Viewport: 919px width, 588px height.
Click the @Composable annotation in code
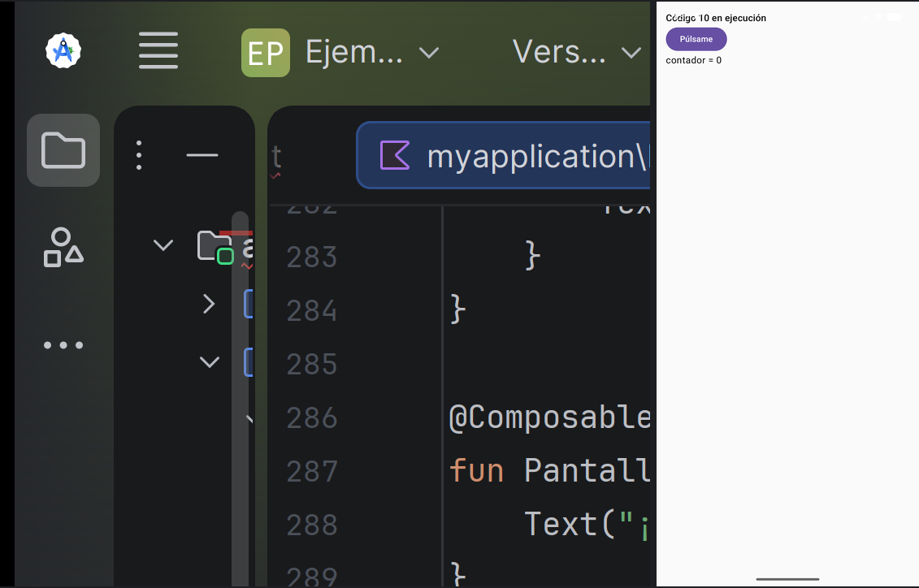(549, 418)
